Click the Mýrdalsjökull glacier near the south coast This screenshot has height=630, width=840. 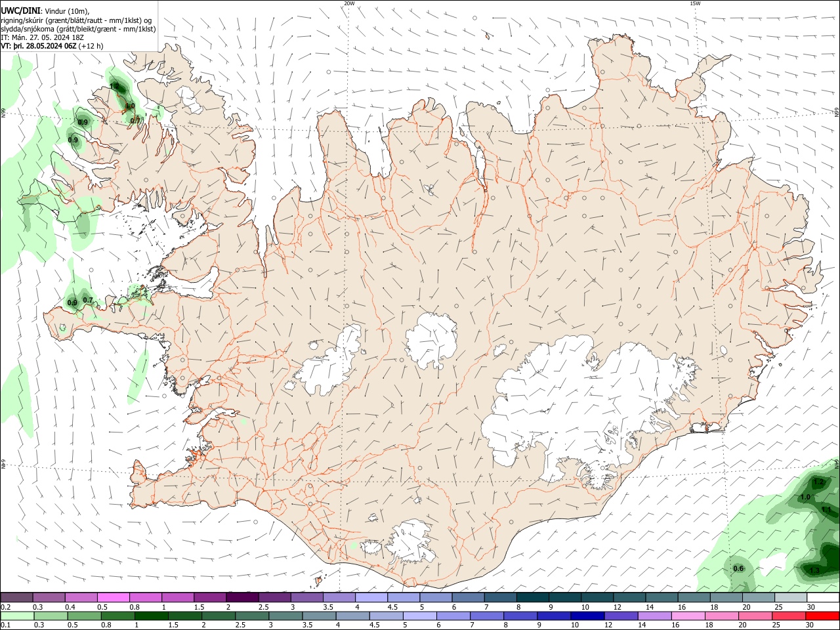point(410,542)
